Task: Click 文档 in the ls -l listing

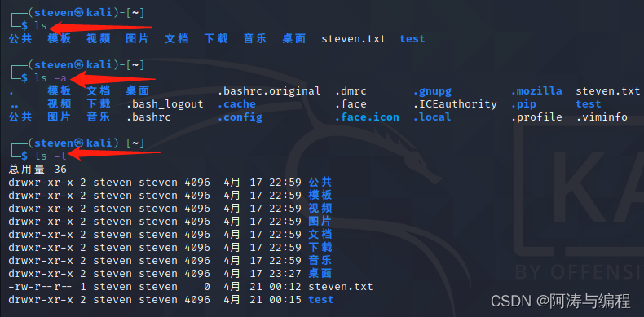Action: [320, 235]
